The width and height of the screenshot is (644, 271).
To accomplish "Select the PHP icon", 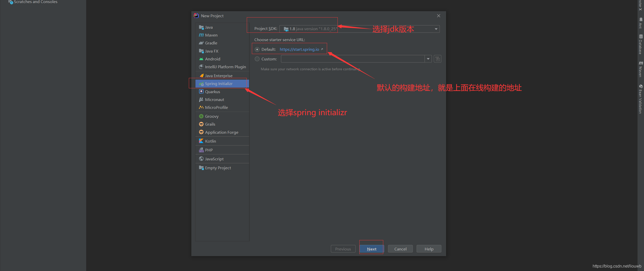I will click(201, 150).
